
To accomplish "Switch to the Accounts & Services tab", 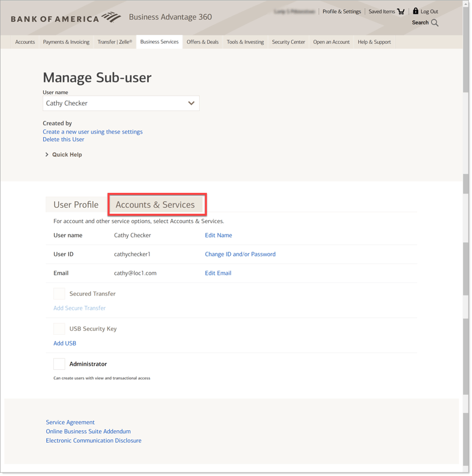I will pos(157,204).
